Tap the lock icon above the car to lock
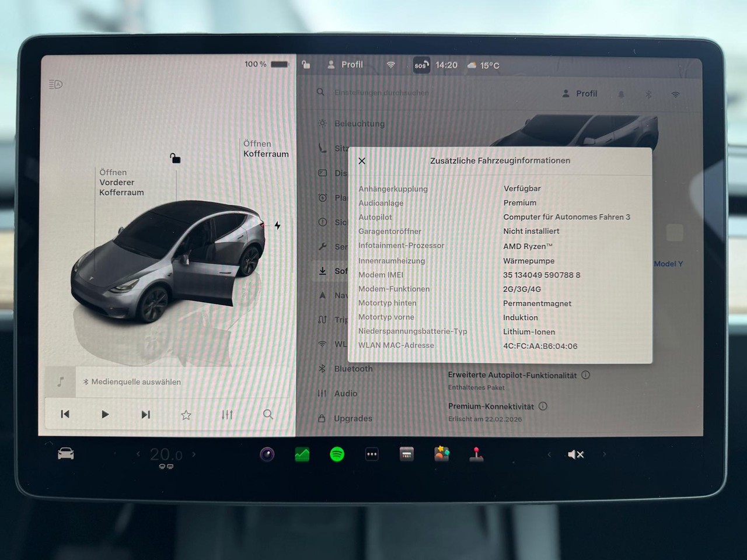The height and width of the screenshot is (560, 747). point(175,158)
